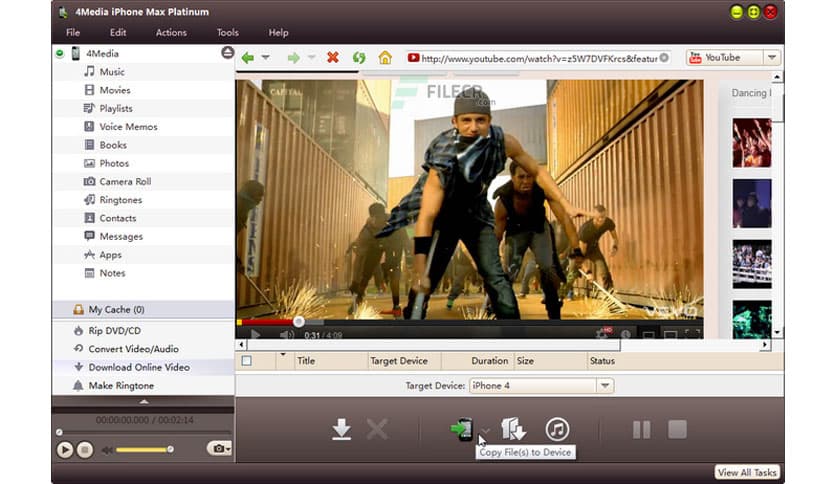Click the browser forward arrow
Viewport: 836px width, 484px height.
[x=293, y=58]
